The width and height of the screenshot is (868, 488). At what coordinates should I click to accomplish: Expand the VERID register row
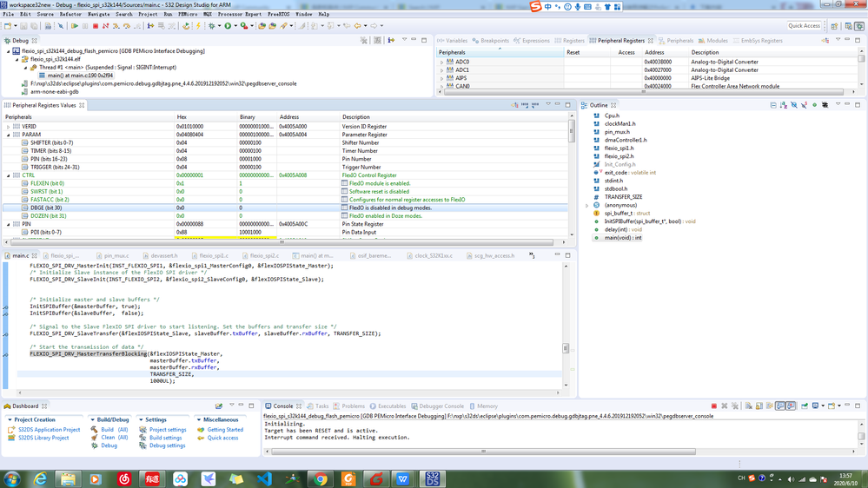(x=9, y=127)
